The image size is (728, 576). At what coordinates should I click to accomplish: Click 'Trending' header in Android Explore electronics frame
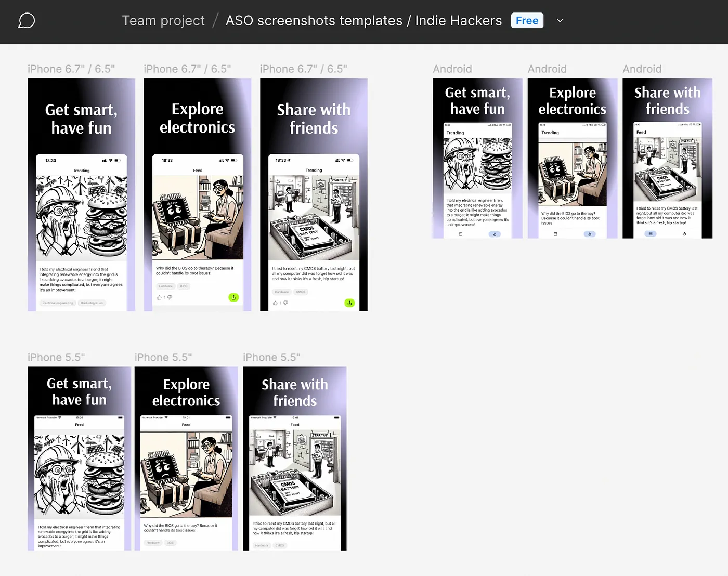[550, 133]
